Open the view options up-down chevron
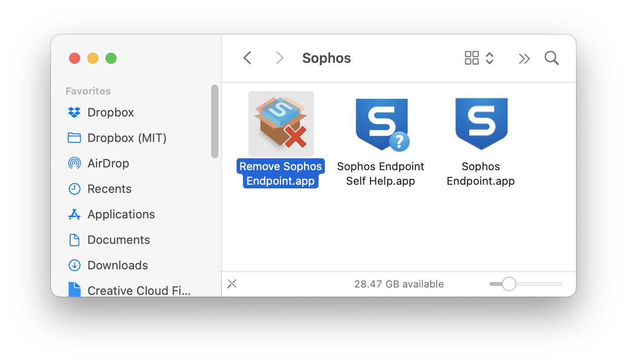 (x=490, y=58)
